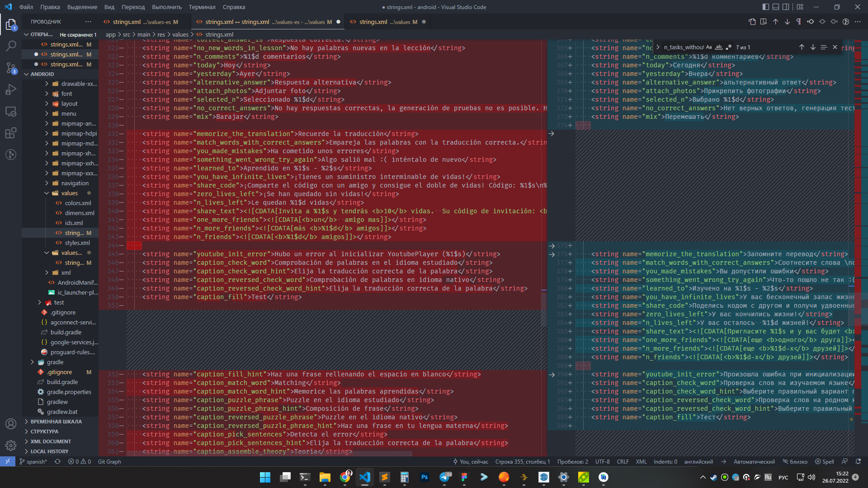Open Run and Debug view

click(x=11, y=89)
